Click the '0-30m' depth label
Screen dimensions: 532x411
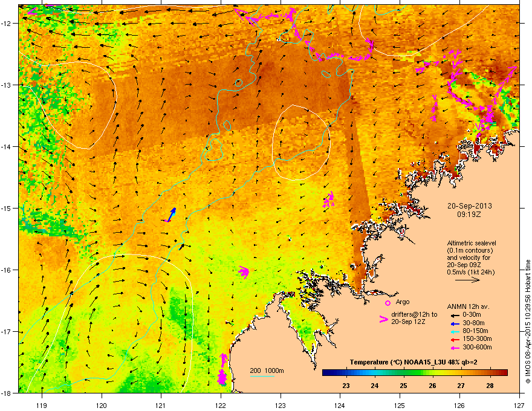point(472,315)
